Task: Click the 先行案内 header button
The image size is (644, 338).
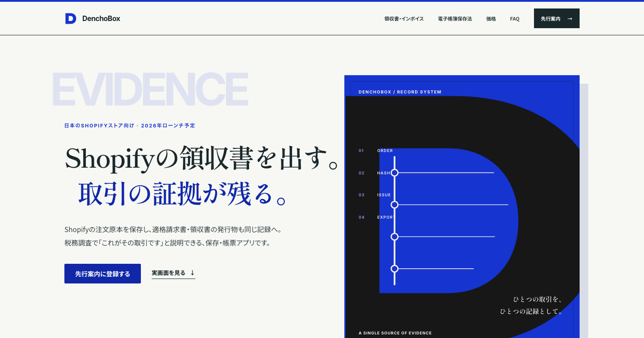Action: pyautogui.click(x=557, y=18)
